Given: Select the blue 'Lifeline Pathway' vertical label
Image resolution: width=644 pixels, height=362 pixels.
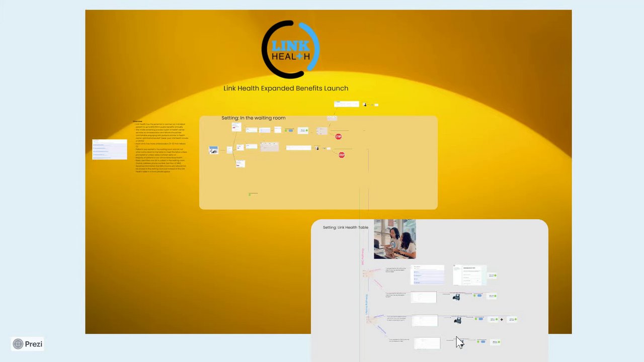Looking at the screenshot, I should coord(367,305).
